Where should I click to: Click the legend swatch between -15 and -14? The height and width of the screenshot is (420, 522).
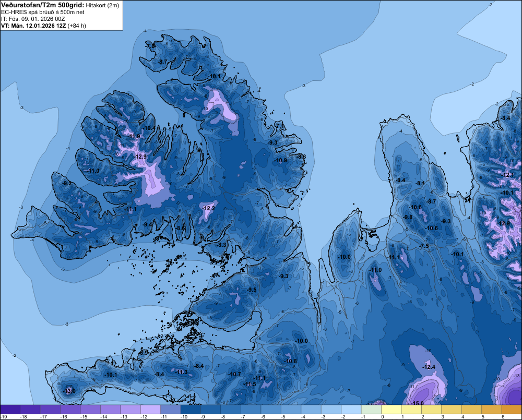click(x=90, y=410)
